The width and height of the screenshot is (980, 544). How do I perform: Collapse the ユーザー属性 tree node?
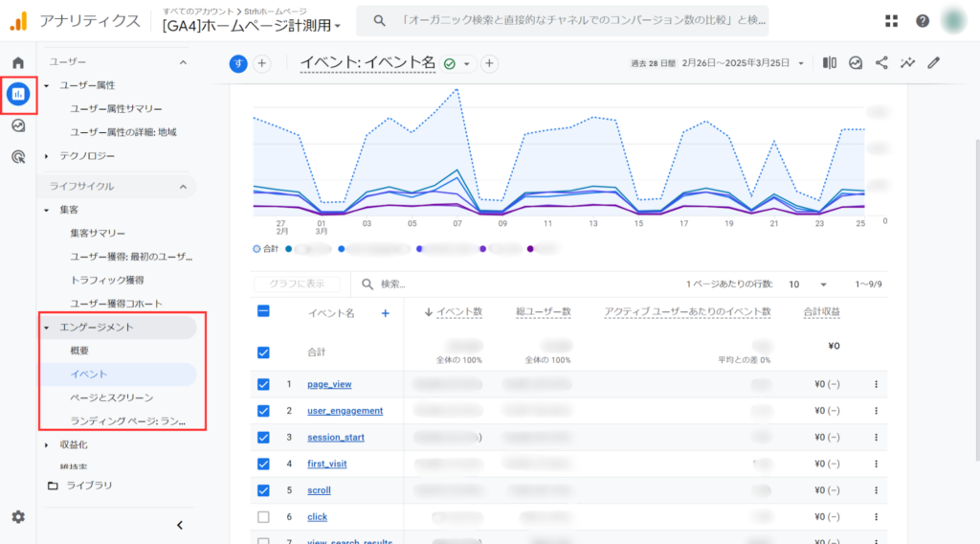click(47, 85)
